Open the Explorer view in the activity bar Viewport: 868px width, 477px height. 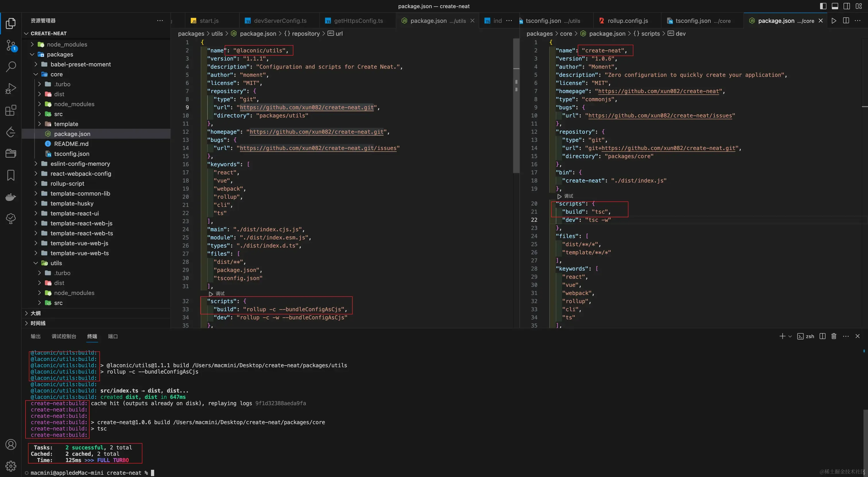pos(11,23)
